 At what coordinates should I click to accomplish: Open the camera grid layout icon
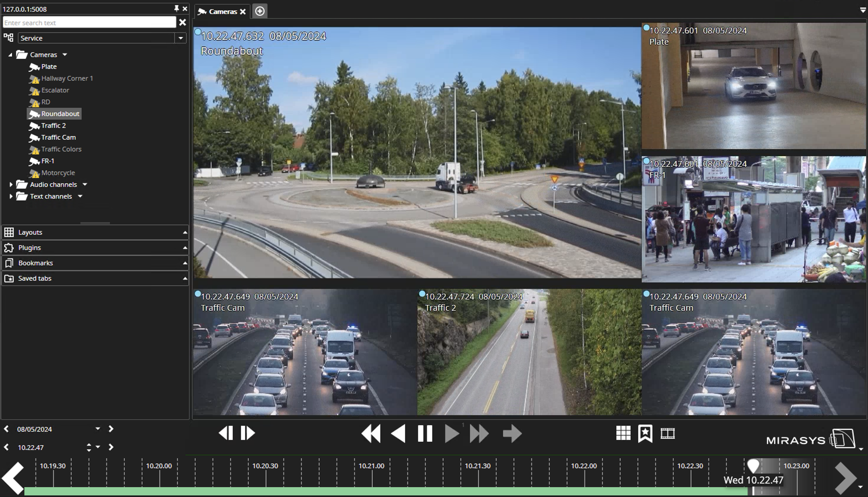click(x=623, y=434)
